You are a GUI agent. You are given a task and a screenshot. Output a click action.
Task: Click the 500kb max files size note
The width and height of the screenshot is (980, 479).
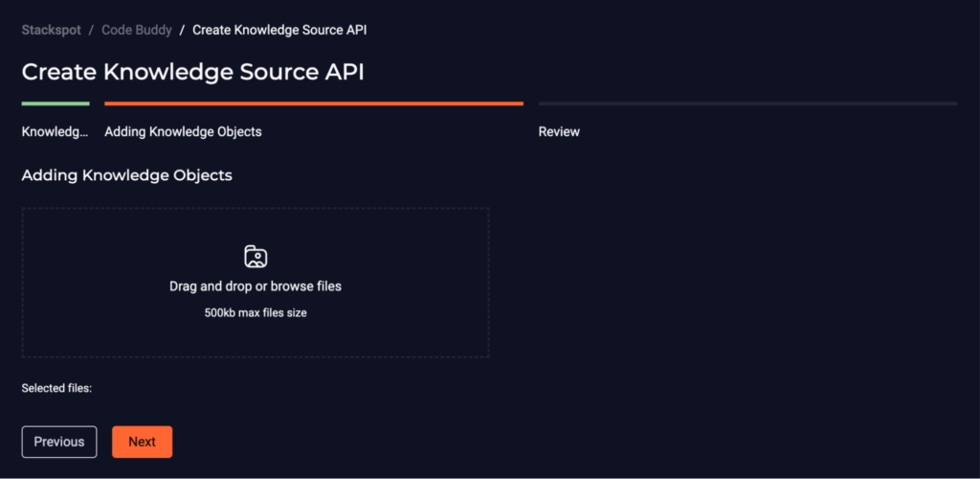click(256, 312)
